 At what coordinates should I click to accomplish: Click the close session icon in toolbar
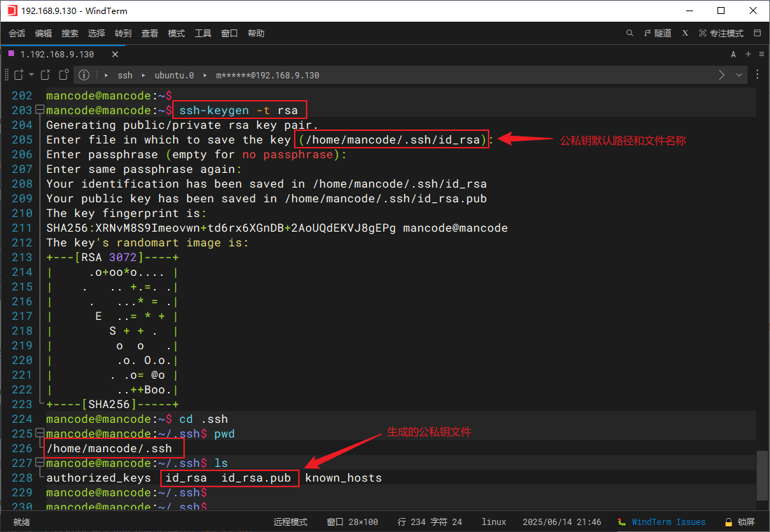(x=45, y=75)
